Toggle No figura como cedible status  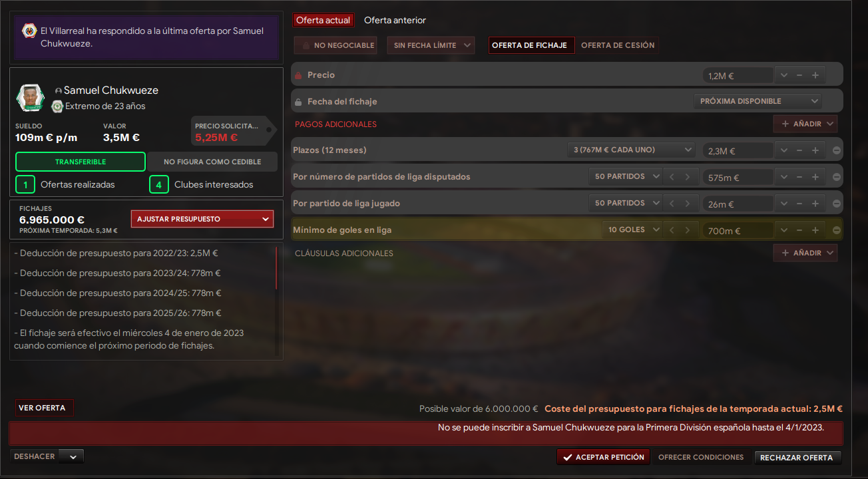pos(212,162)
